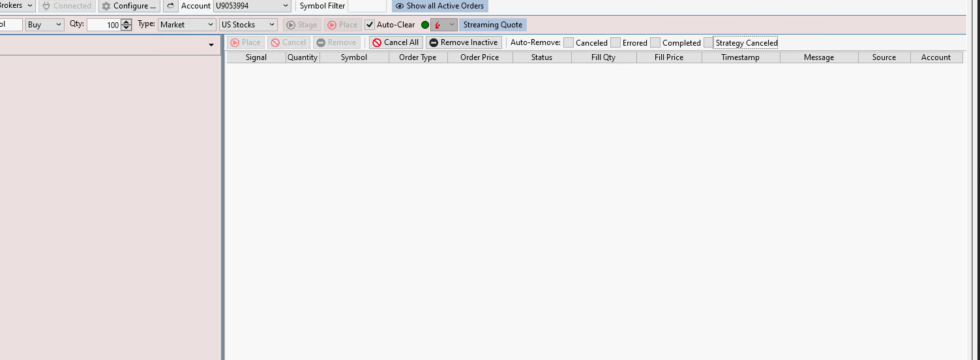980x360 pixels.
Task: Click the Stage button in order bar
Action: click(302, 25)
